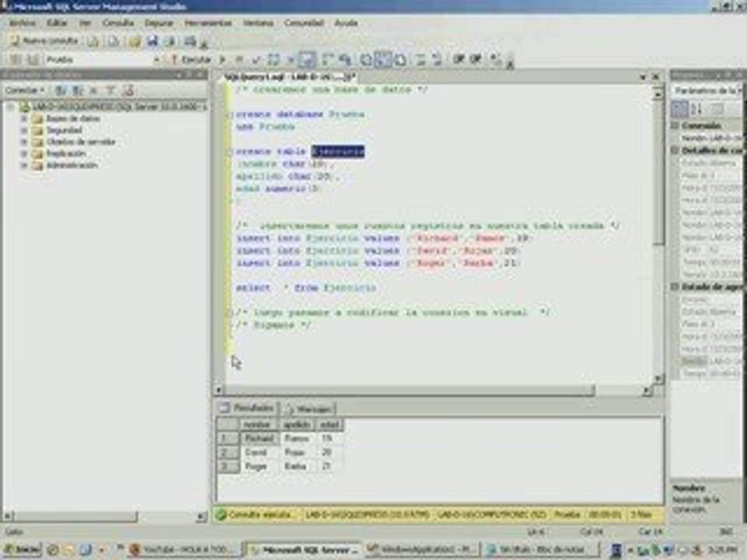This screenshot has height=560, width=747.
Task: Click the Consulta ejecutada status bar entry
Action: click(256, 515)
